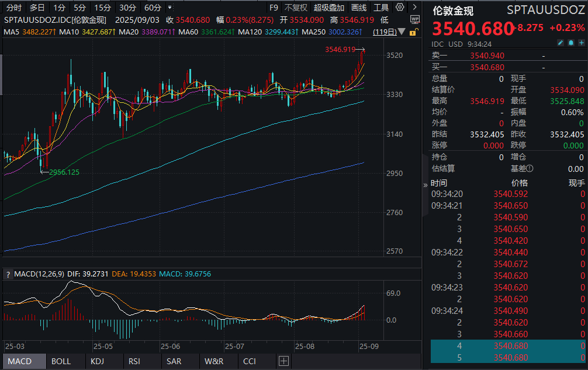Select the 15分 timeframe tab
588x370 pixels.
tap(102, 8)
